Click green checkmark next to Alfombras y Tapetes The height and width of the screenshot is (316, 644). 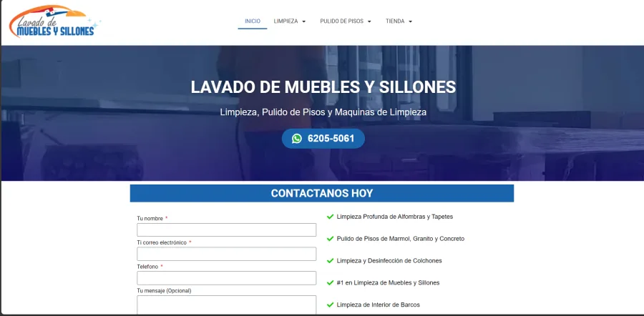click(x=330, y=217)
